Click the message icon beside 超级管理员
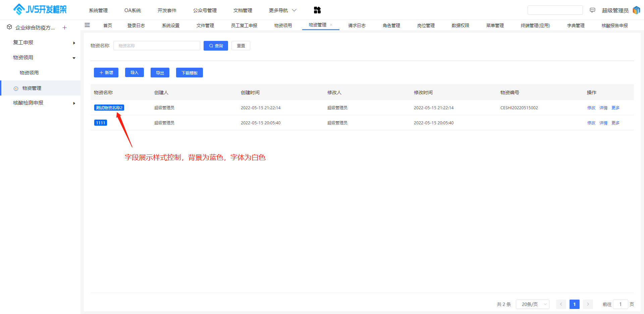 [x=592, y=10]
